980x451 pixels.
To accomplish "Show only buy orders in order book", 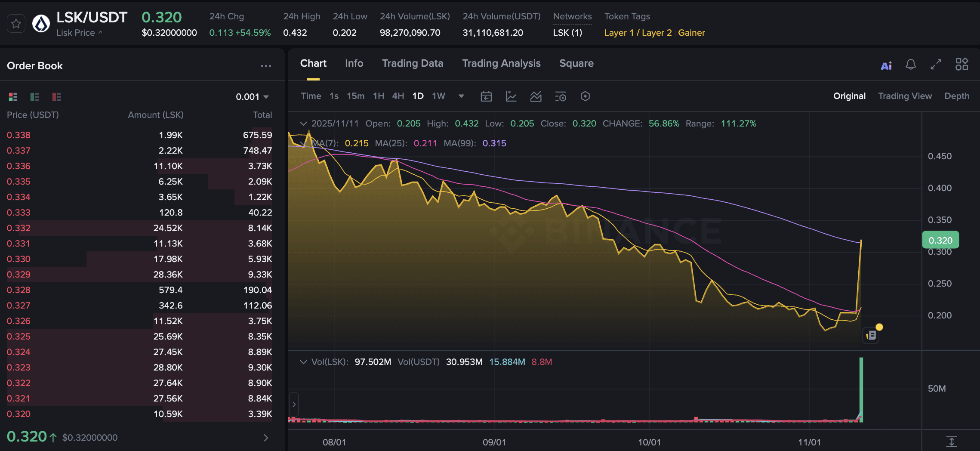I will [x=34, y=97].
